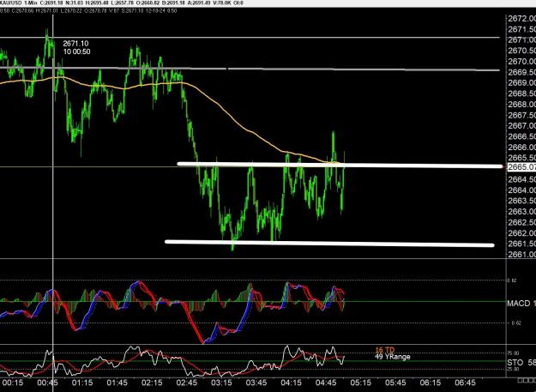Viewport: 536px width, 392px height.
Task: Click the 03:45 time axis label
Action: coord(256,383)
